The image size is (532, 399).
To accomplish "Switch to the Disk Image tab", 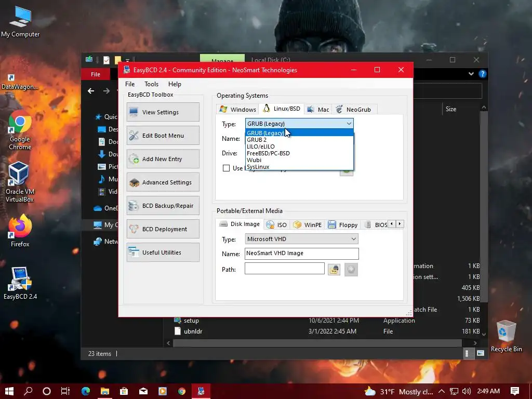I will click(x=240, y=224).
